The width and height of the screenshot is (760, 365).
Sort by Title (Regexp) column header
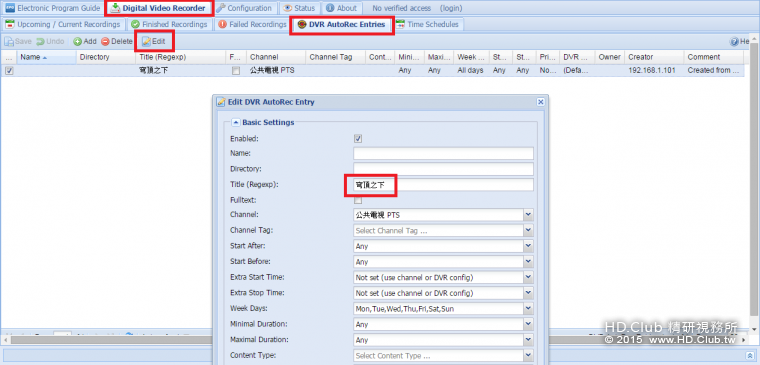(x=180, y=57)
